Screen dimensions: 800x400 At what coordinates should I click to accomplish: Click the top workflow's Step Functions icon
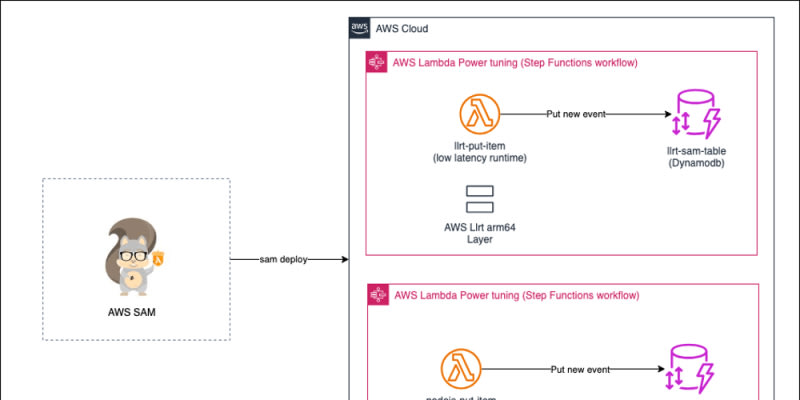coord(379,63)
